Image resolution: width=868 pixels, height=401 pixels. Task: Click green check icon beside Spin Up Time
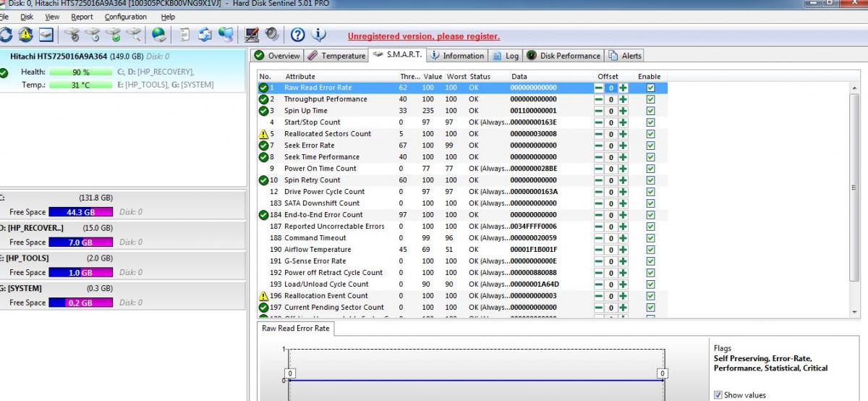pos(263,111)
